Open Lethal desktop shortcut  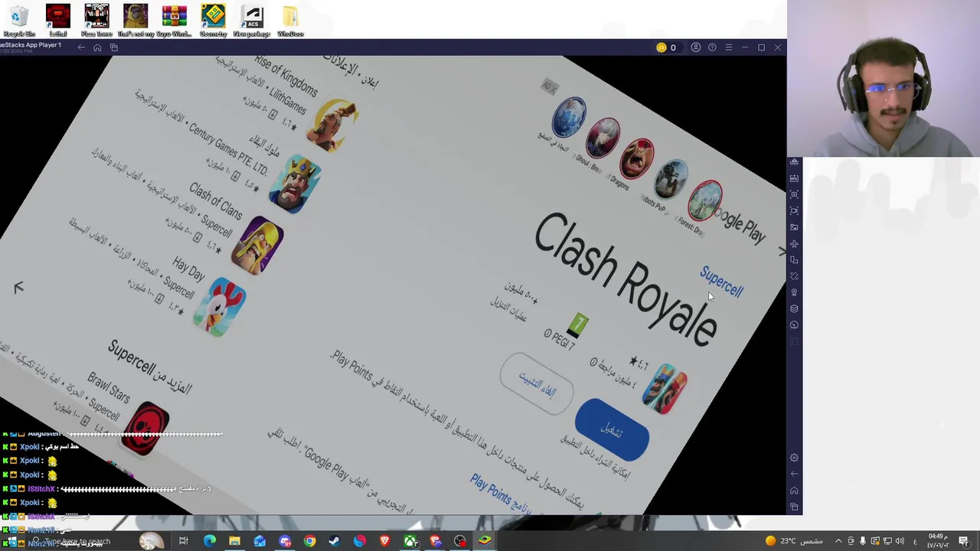(x=57, y=21)
